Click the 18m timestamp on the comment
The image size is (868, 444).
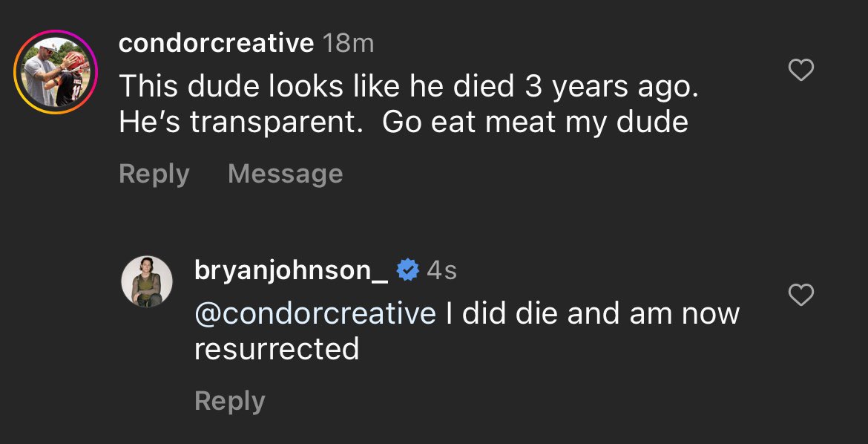pos(349,44)
